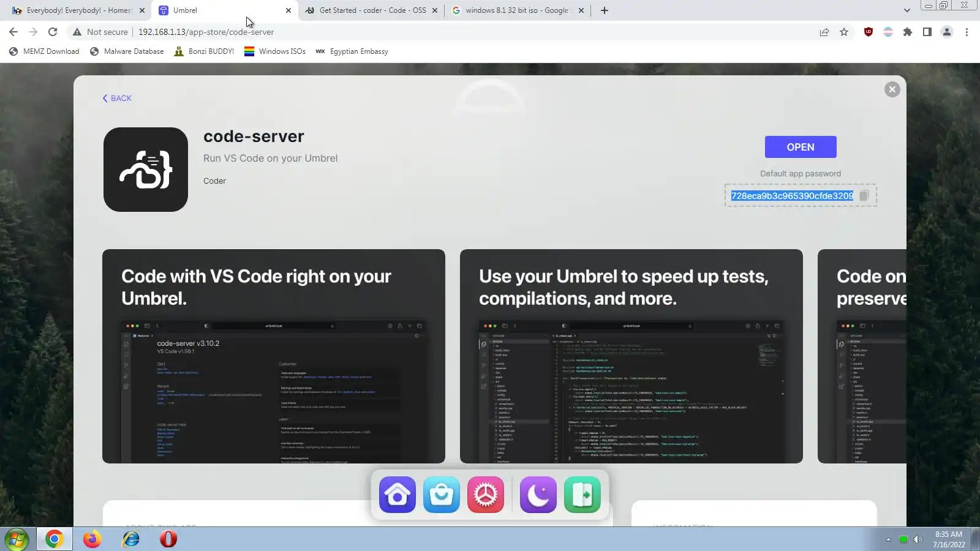Open the Chrome three-dot menu
Image resolution: width=980 pixels, height=551 pixels.
click(967, 32)
